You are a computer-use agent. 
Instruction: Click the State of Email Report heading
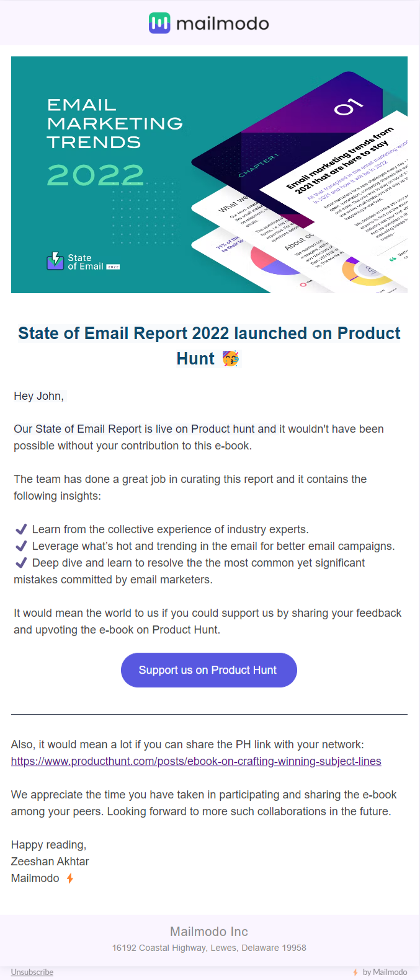209,344
